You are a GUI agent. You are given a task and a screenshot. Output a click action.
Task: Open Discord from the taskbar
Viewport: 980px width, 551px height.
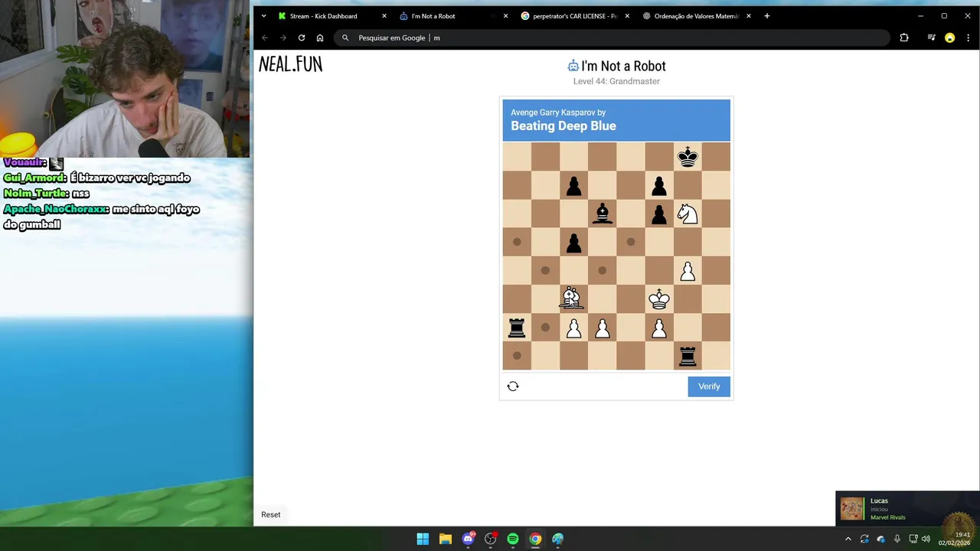pyautogui.click(x=468, y=539)
